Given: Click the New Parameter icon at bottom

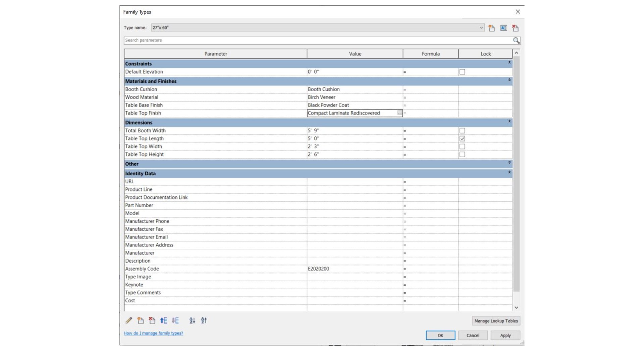Looking at the screenshot, I should tap(141, 320).
